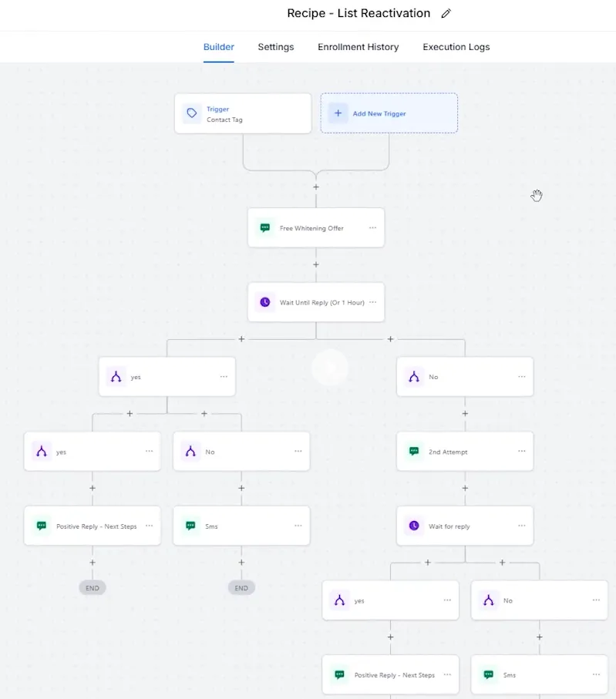Image resolution: width=616 pixels, height=699 pixels.
Task: Add a step between the No branch and 2nd Attempt
Action: [x=465, y=414]
